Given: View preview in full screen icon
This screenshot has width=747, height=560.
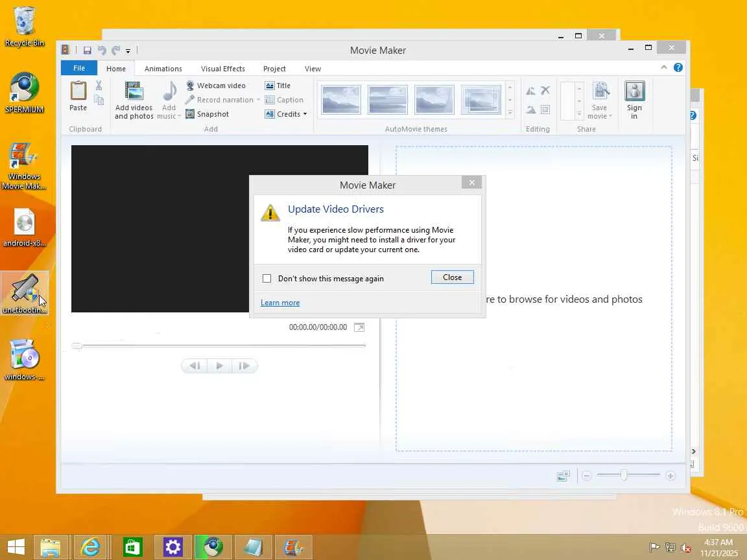Looking at the screenshot, I should pos(359,327).
